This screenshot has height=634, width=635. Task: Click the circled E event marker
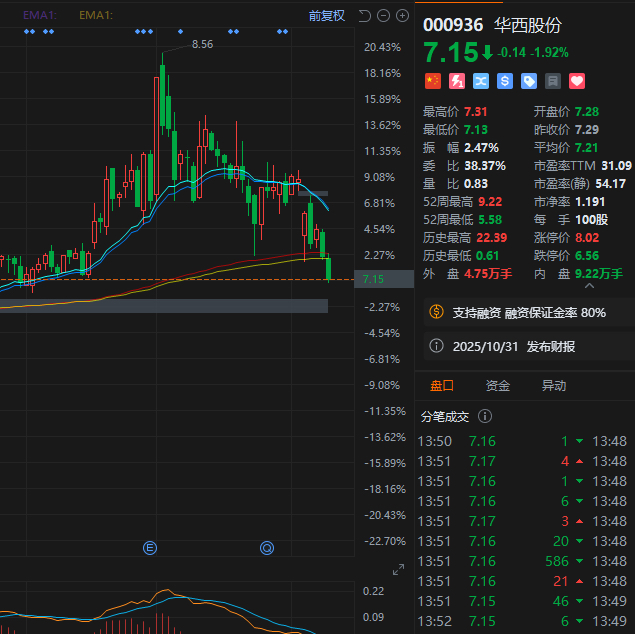click(150, 548)
